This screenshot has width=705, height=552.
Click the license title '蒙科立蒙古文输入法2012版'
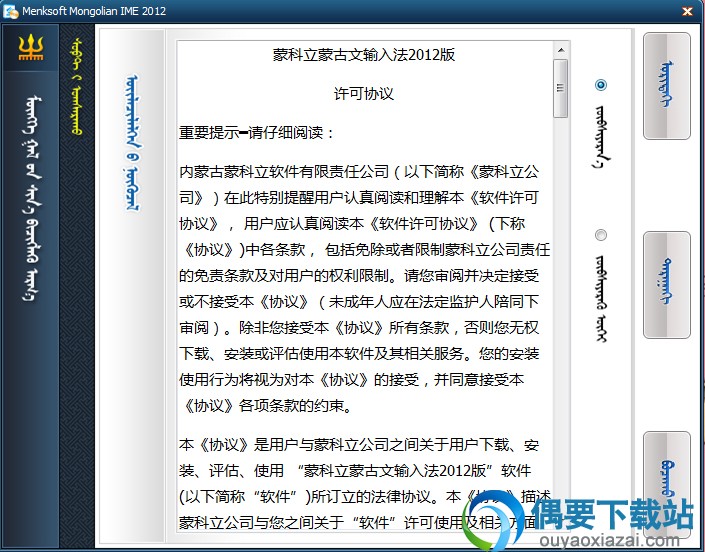[364, 55]
